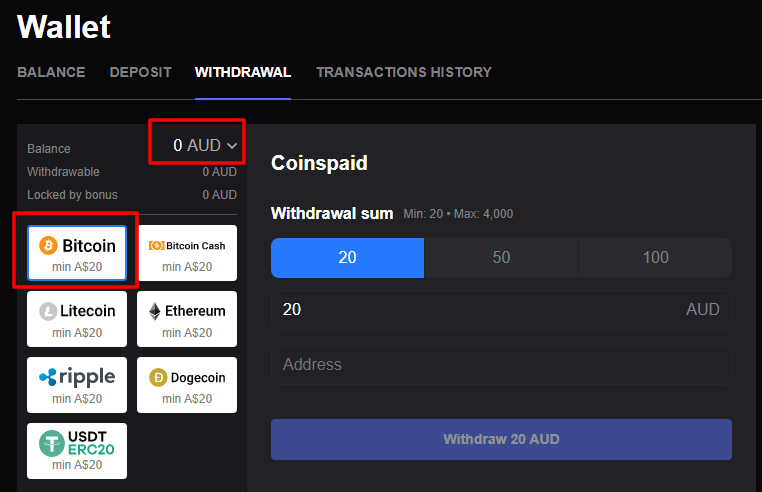
Task: Select the Ethereum diamond icon
Action: click(155, 311)
